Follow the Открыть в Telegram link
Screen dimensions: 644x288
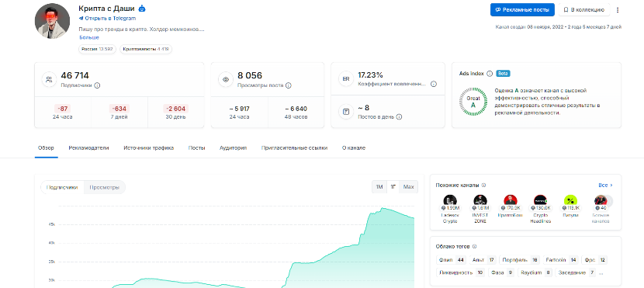(107, 19)
